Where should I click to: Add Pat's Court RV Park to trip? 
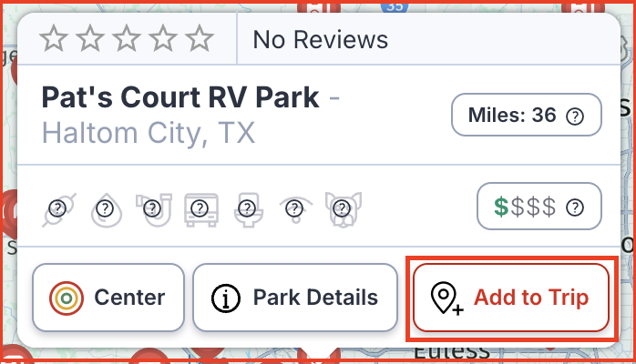click(511, 298)
